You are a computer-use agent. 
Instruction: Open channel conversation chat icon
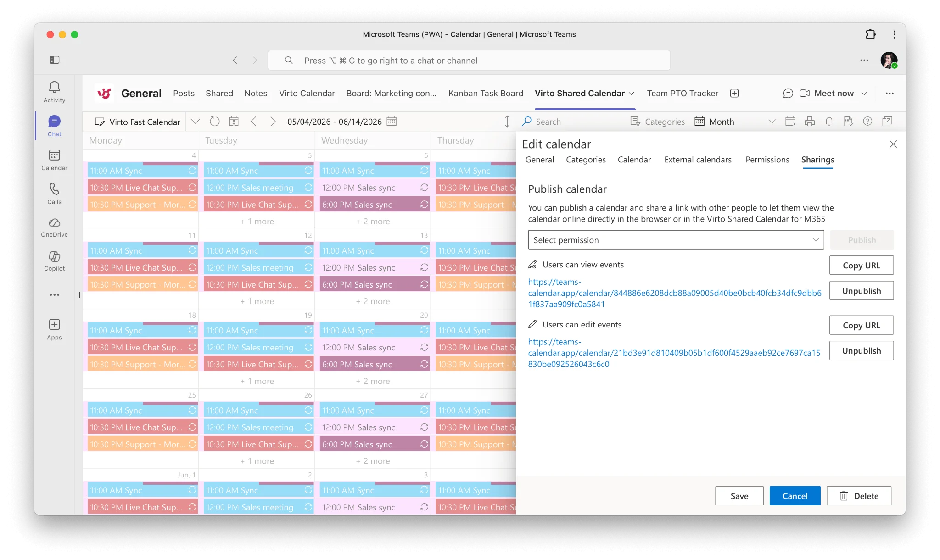click(x=788, y=93)
